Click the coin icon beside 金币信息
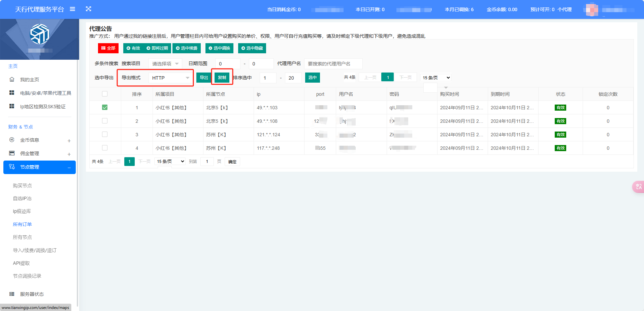 click(12, 140)
